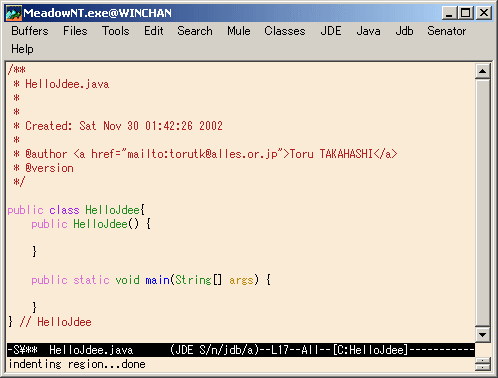
Task: Click the 'static' keyword in main declaration
Action: [91, 280]
